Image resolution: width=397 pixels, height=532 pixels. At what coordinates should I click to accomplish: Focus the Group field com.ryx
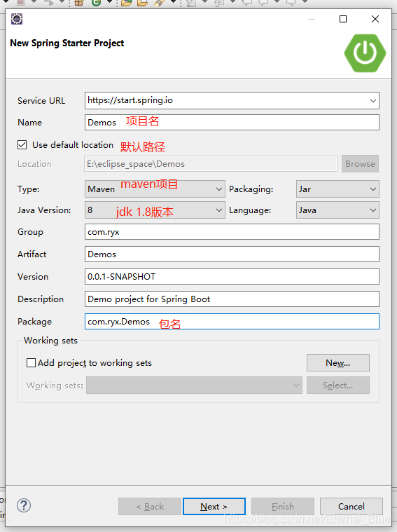232,232
